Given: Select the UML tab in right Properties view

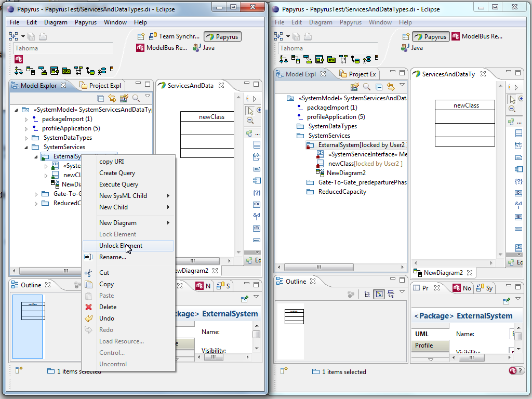Looking at the screenshot, I should 430,334.
